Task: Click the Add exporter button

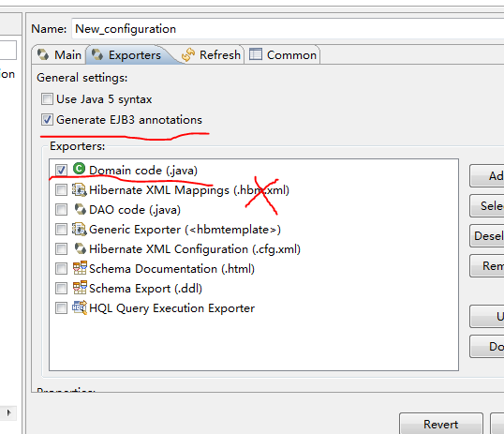Action: 486,175
